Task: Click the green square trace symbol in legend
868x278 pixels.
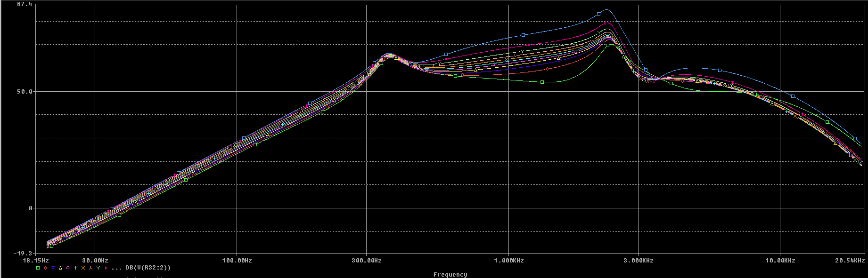Action: (x=38, y=268)
